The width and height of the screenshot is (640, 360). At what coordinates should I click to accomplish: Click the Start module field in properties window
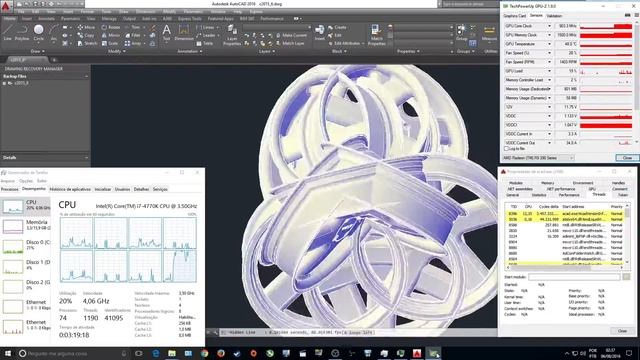574,277
